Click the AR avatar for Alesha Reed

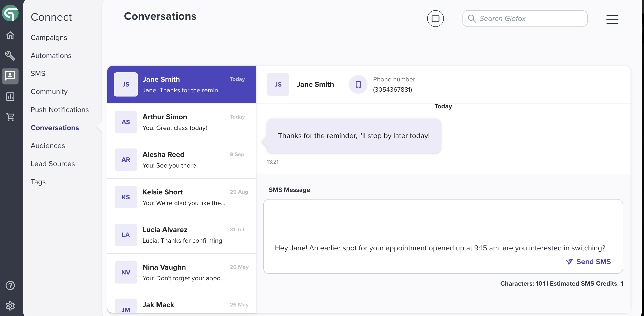click(x=126, y=160)
